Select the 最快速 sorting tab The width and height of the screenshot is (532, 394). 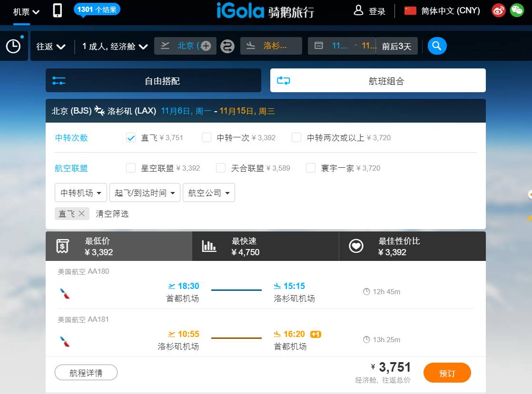(x=266, y=246)
